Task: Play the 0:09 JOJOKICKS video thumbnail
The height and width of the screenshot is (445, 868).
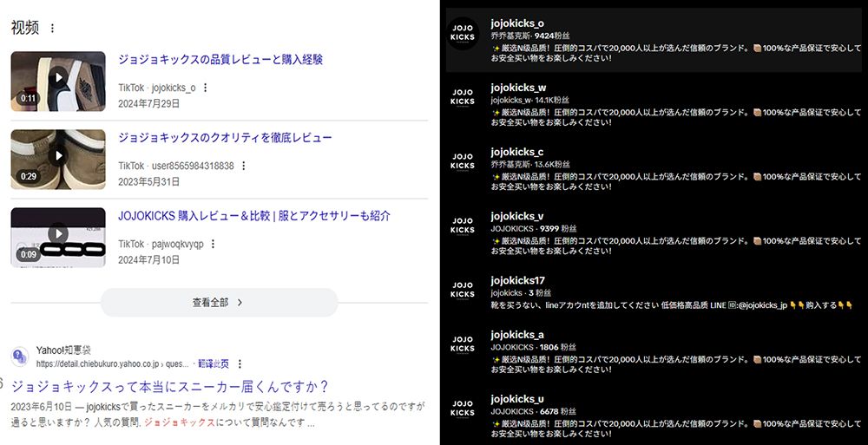Action: click(58, 238)
